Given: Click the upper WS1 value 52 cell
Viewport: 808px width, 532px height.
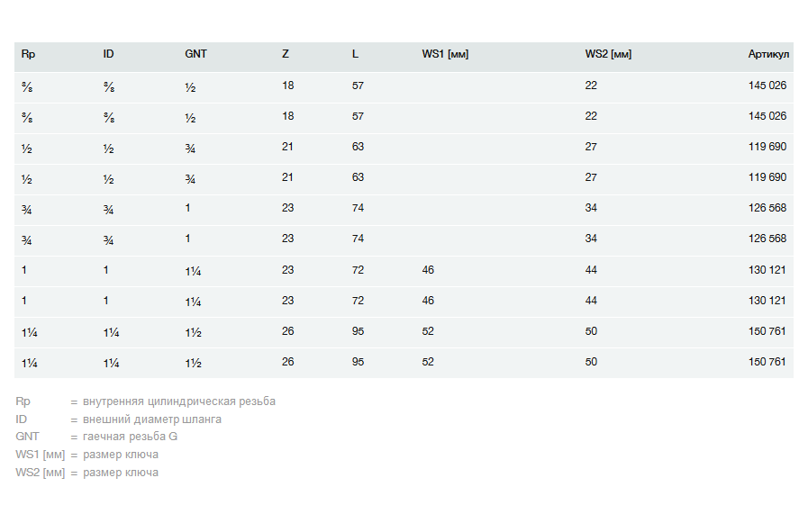Looking at the screenshot, I should tap(428, 331).
